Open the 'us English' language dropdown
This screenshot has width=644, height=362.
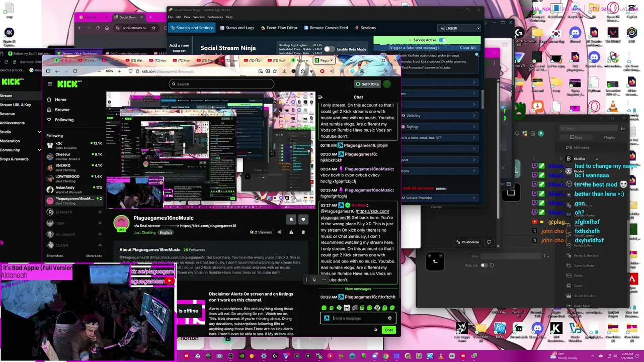click(459, 28)
